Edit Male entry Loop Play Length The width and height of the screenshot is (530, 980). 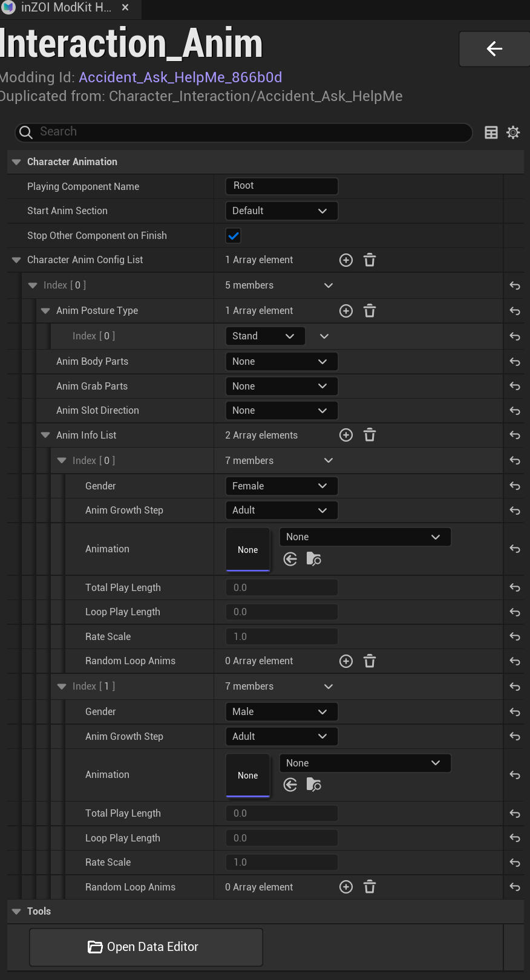coord(281,838)
